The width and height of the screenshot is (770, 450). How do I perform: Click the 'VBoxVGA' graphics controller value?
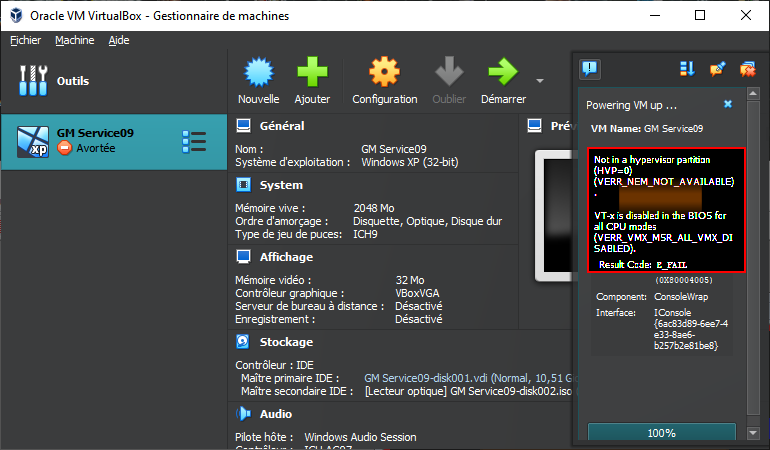(x=417, y=293)
